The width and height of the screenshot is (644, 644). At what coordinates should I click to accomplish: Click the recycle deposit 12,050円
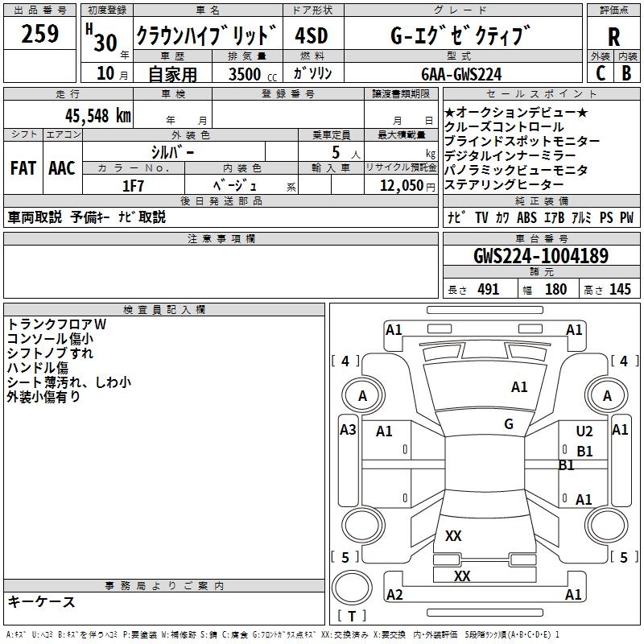407,186
